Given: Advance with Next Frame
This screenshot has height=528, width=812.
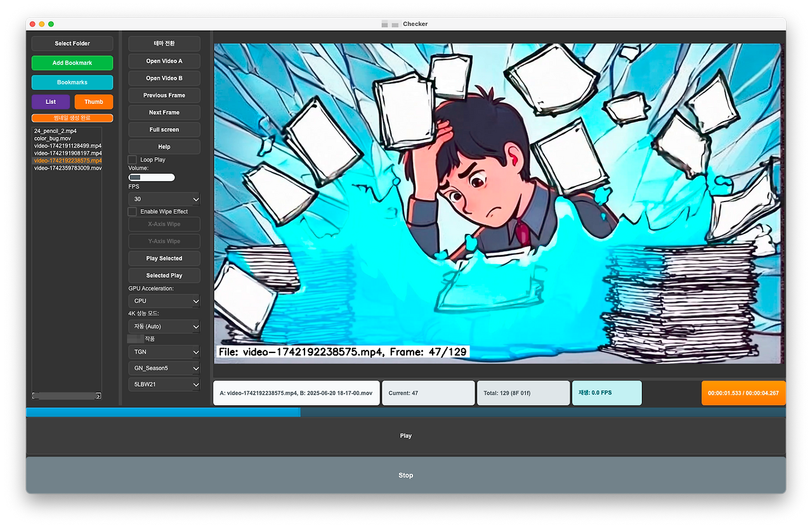Looking at the screenshot, I should click(x=164, y=112).
